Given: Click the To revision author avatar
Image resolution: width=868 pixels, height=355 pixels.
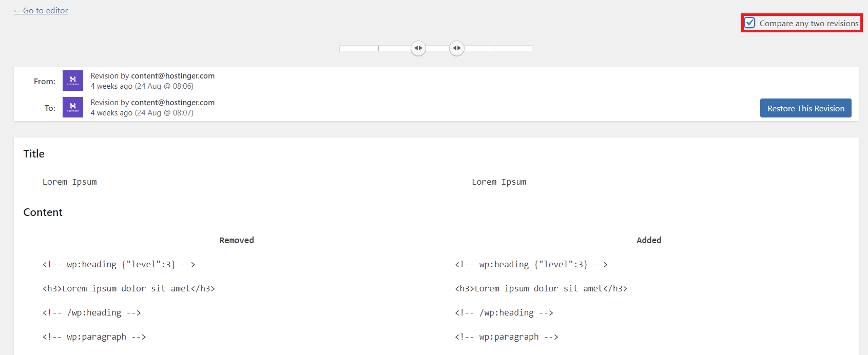Looking at the screenshot, I should pyautogui.click(x=73, y=107).
